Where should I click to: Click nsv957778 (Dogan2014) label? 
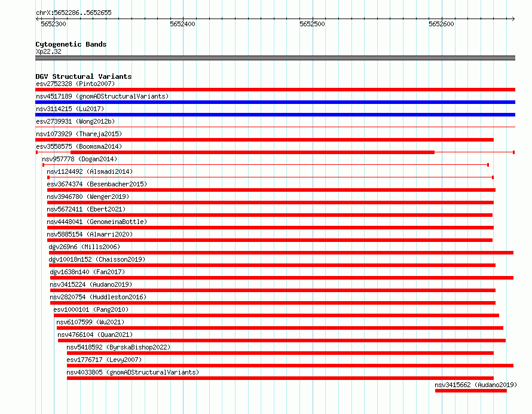[x=80, y=159]
